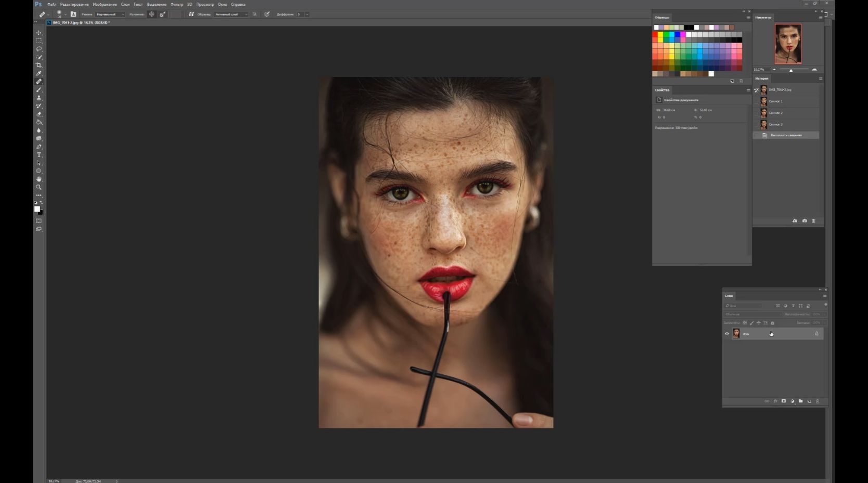868x483 pixels.
Task: Toggle visibility of the Фон layer
Action: (727, 334)
